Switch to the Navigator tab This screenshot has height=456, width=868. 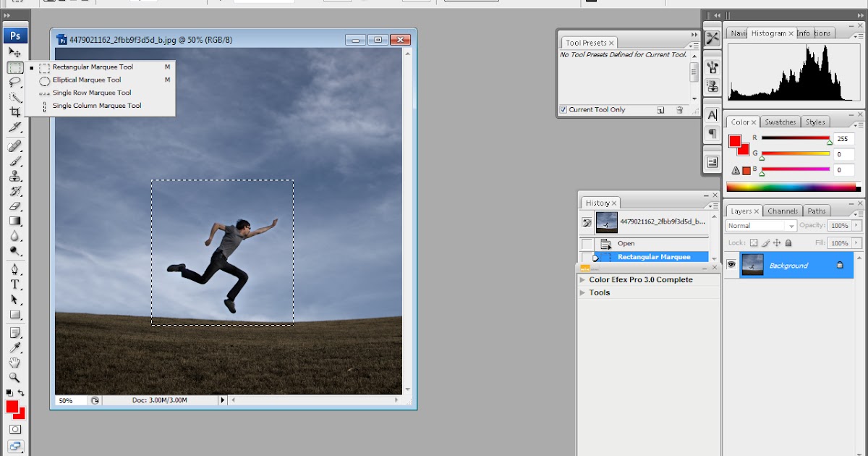738,33
